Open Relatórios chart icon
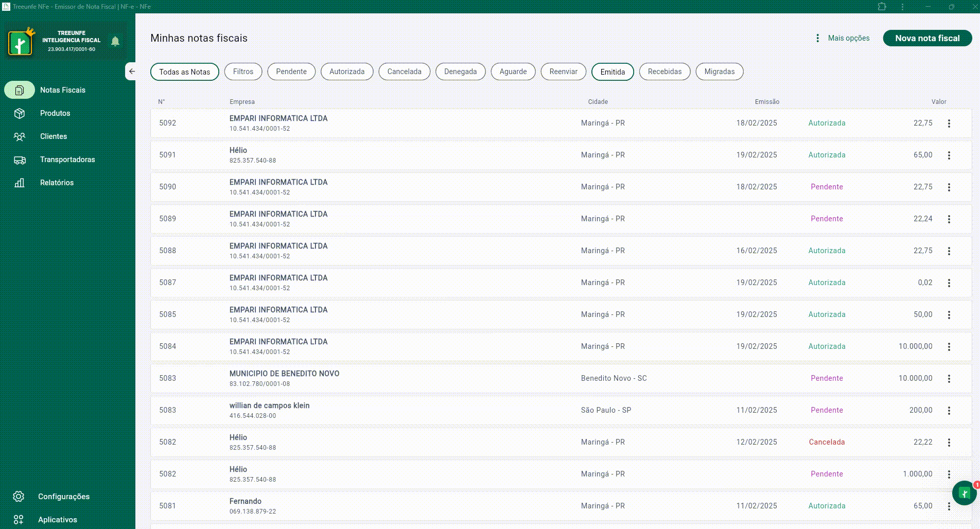Image resolution: width=980 pixels, height=529 pixels. point(20,183)
